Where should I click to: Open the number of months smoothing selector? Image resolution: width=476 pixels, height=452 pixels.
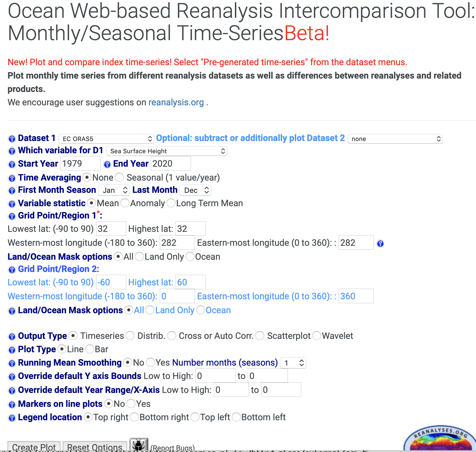pyautogui.click(x=293, y=363)
